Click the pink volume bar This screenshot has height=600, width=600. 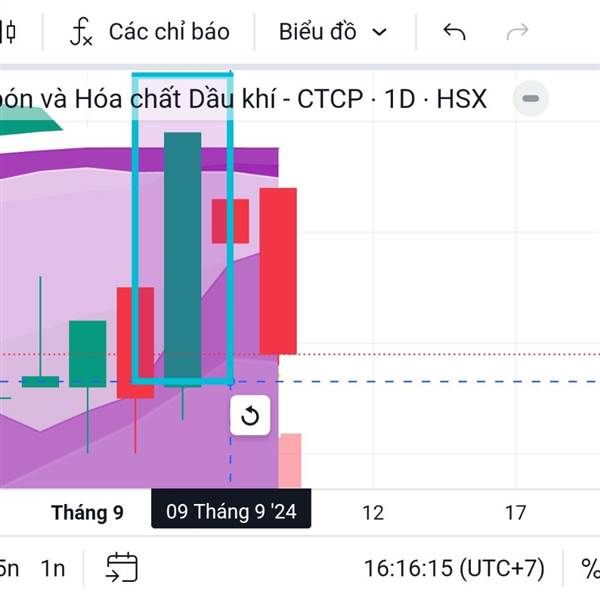290,460
